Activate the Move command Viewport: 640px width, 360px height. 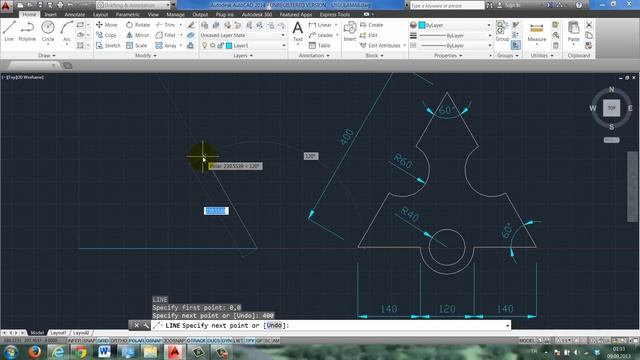pyautogui.click(x=107, y=25)
